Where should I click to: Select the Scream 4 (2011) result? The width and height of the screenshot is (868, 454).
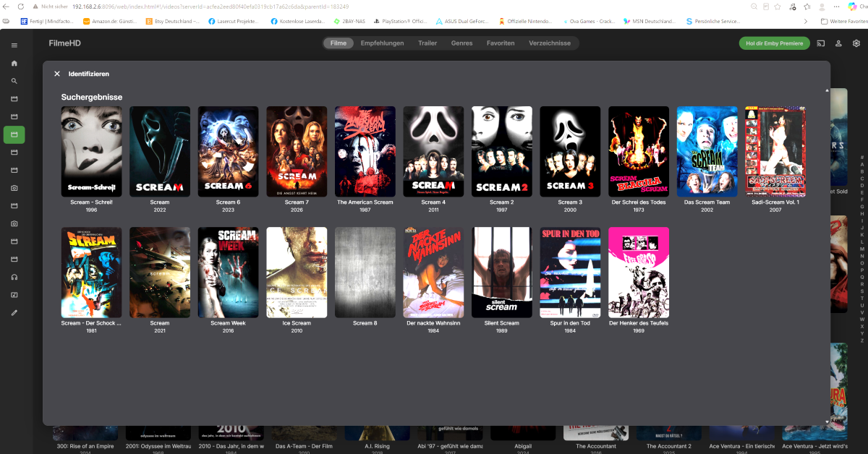click(x=433, y=152)
